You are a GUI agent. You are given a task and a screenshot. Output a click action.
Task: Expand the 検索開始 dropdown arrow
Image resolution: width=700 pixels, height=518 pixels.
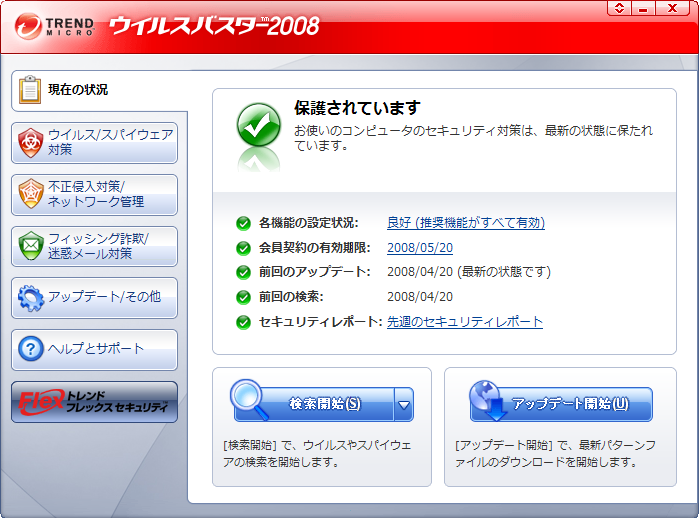404,405
